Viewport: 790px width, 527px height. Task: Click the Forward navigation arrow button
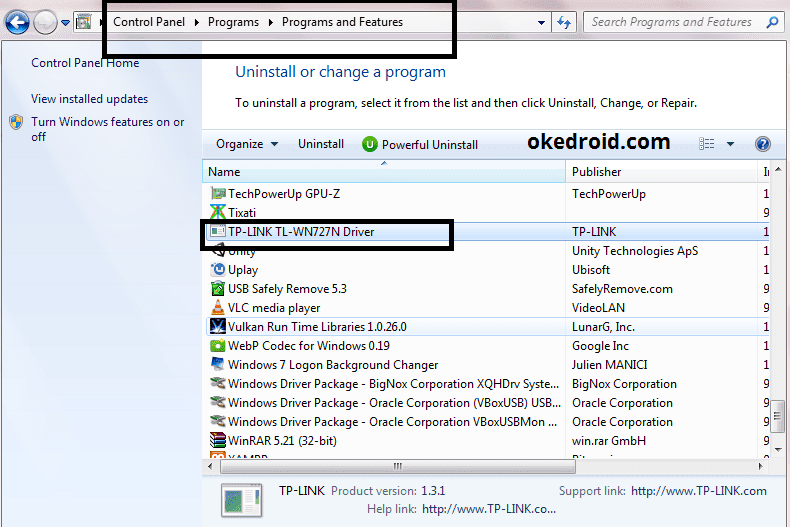point(45,22)
